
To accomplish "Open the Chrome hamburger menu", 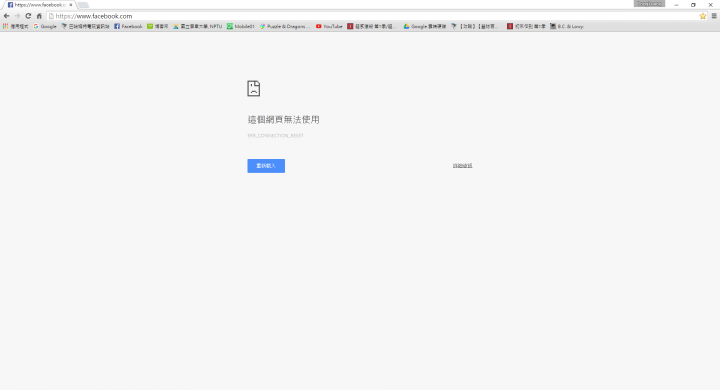I will coord(714,16).
